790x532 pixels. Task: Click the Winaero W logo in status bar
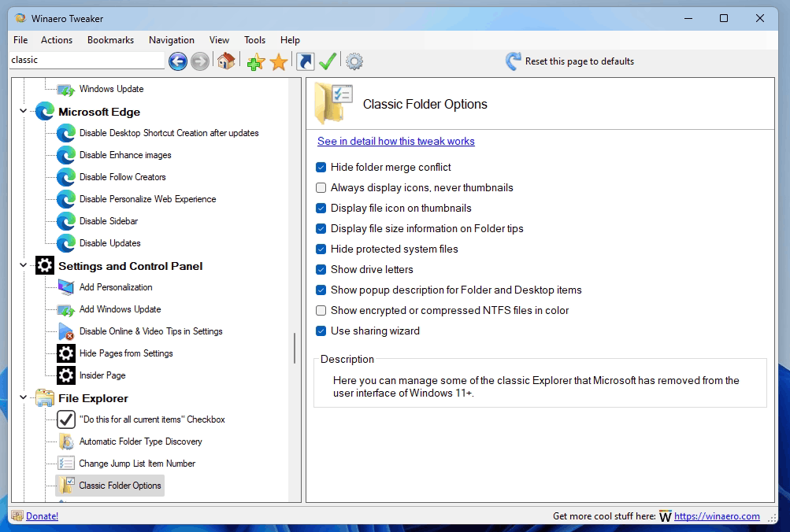[x=666, y=516]
